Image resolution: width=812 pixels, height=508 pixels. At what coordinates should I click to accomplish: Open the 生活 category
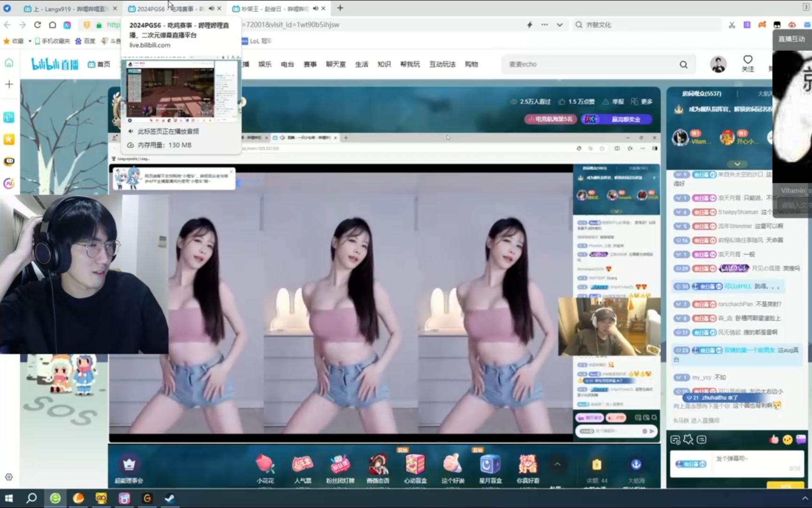361,64
